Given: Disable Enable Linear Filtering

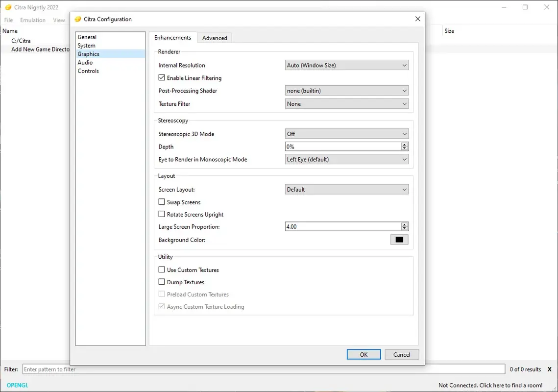Looking at the screenshot, I should pyautogui.click(x=162, y=77).
